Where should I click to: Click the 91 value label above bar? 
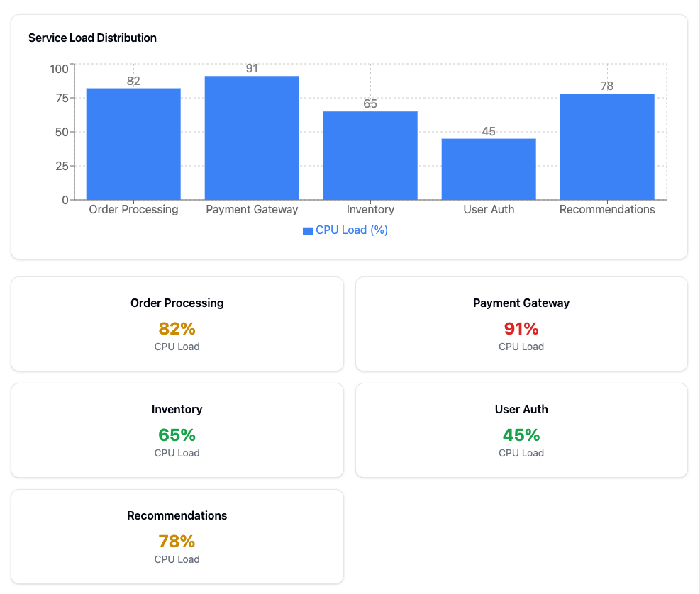click(252, 69)
